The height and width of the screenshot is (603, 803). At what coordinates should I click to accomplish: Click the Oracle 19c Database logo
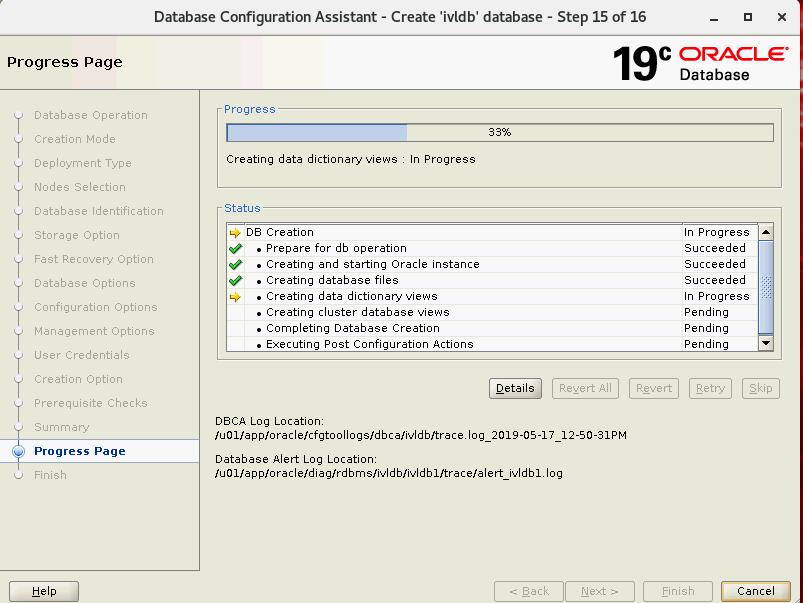point(699,63)
